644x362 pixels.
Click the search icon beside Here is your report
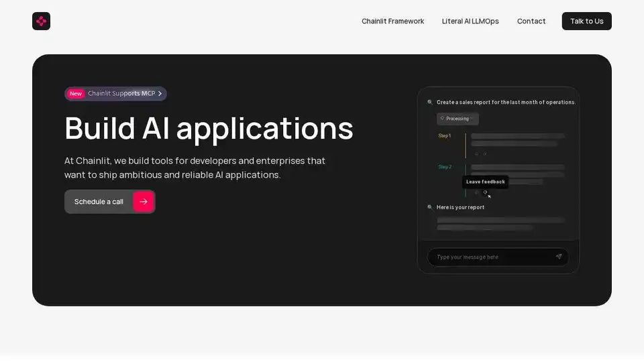coord(429,207)
